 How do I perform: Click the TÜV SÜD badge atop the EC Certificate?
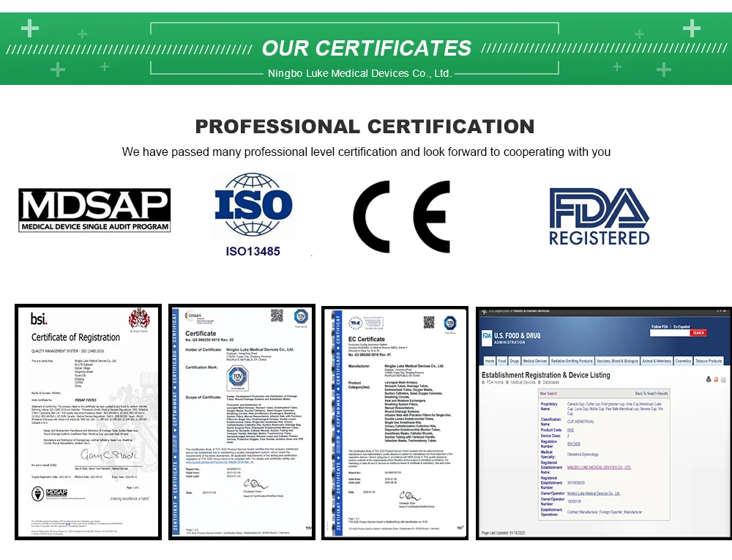point(450,323)
